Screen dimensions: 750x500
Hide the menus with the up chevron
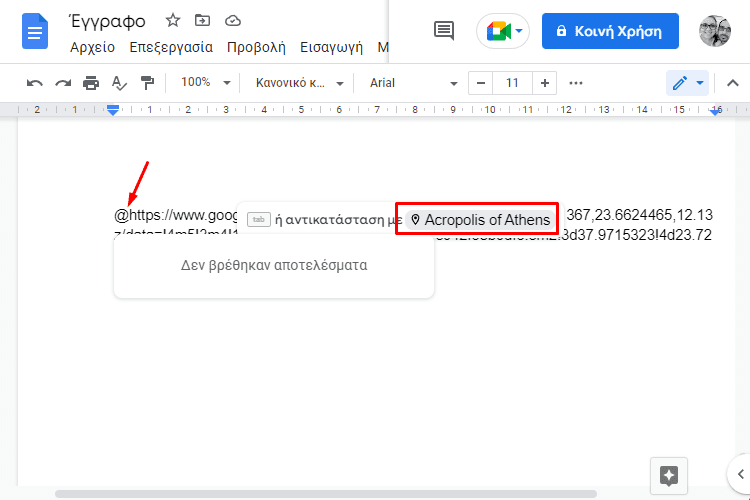click(x=732, y=83)
